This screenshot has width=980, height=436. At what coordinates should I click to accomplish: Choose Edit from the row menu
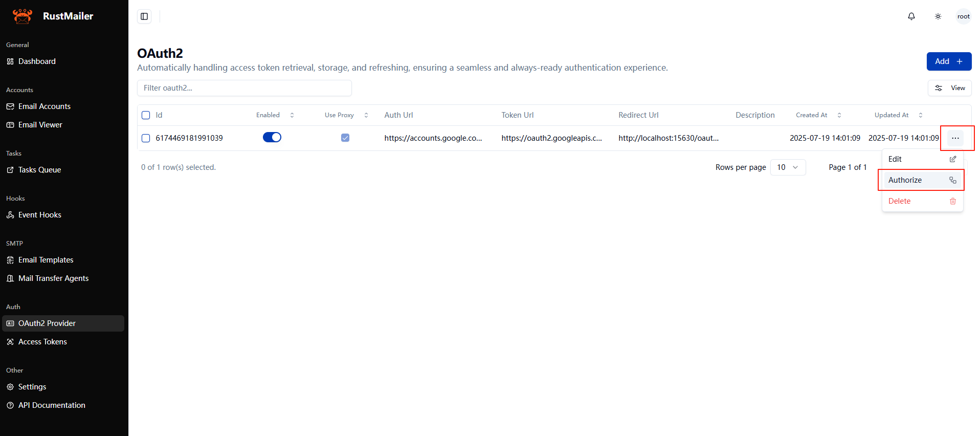(x=923, y=159)
